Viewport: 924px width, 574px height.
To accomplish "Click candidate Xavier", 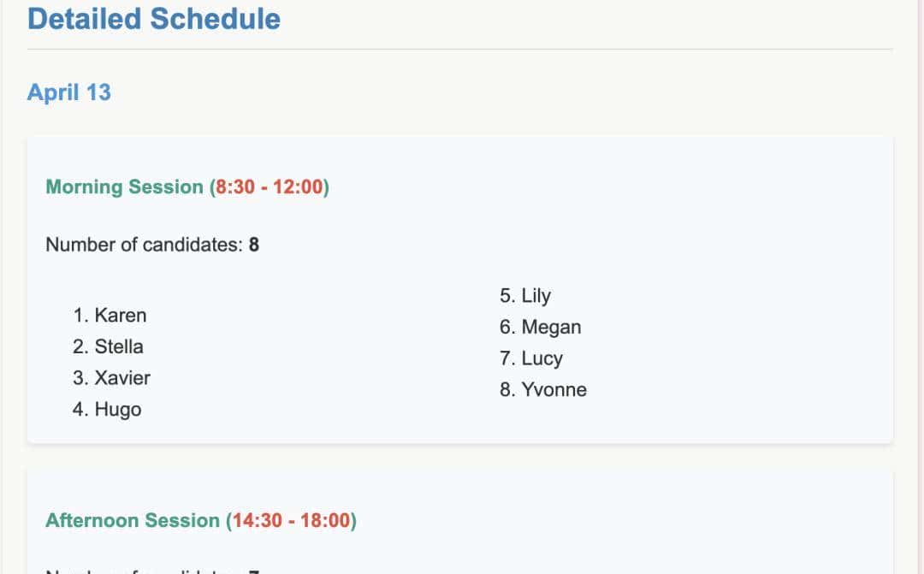I will [x=122, y=378].
